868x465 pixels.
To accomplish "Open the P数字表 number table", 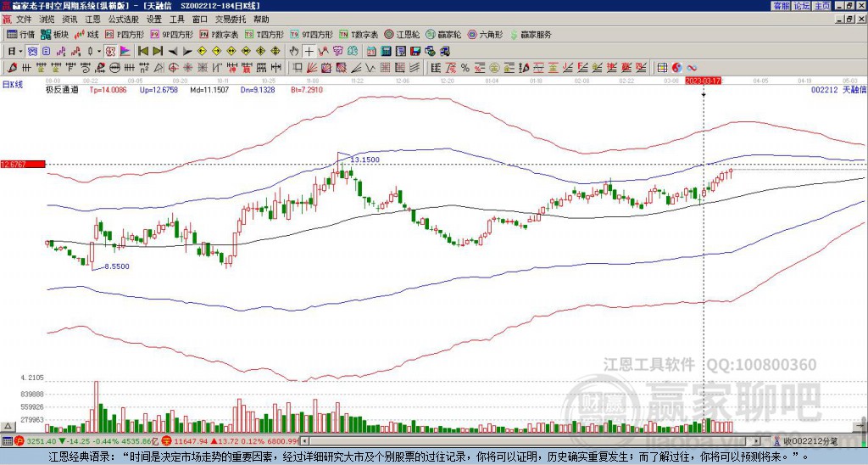I will 220,34.
